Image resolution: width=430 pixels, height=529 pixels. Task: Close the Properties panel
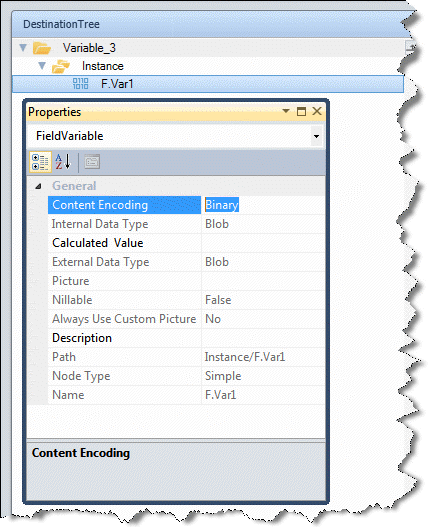[317, 111]
